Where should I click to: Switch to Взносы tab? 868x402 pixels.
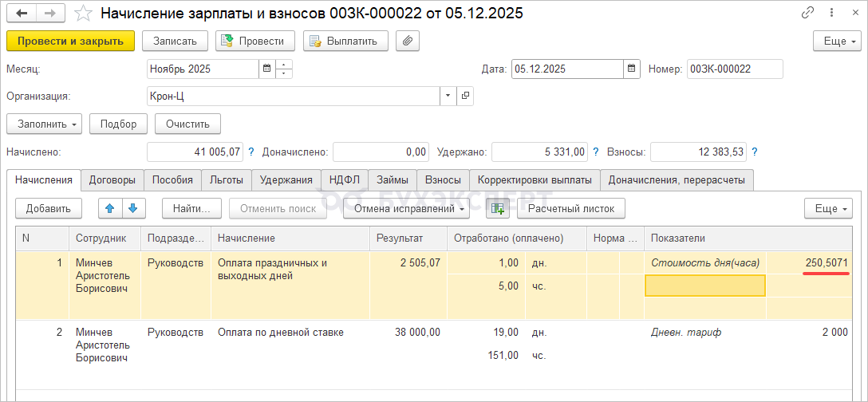[443, 180]
